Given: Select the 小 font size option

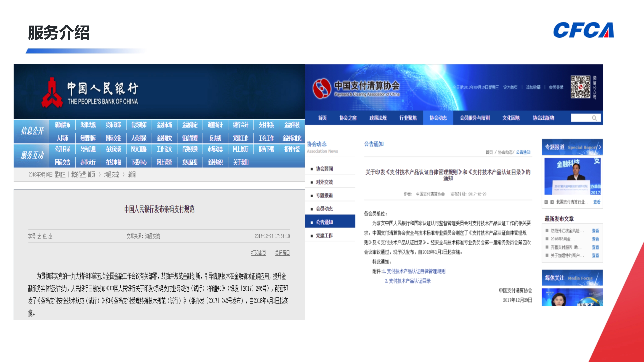Looking at the screenshot, I should (x=51, y=237).
